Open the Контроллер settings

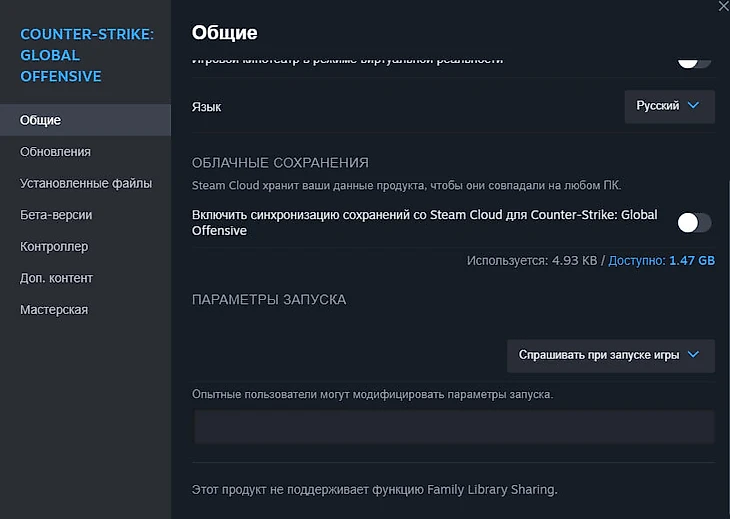tap(54, 246)
